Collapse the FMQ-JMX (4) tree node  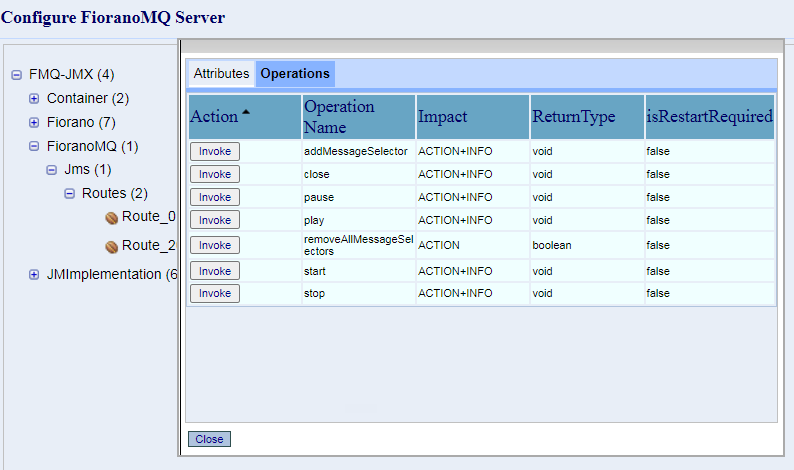(17, 75)
